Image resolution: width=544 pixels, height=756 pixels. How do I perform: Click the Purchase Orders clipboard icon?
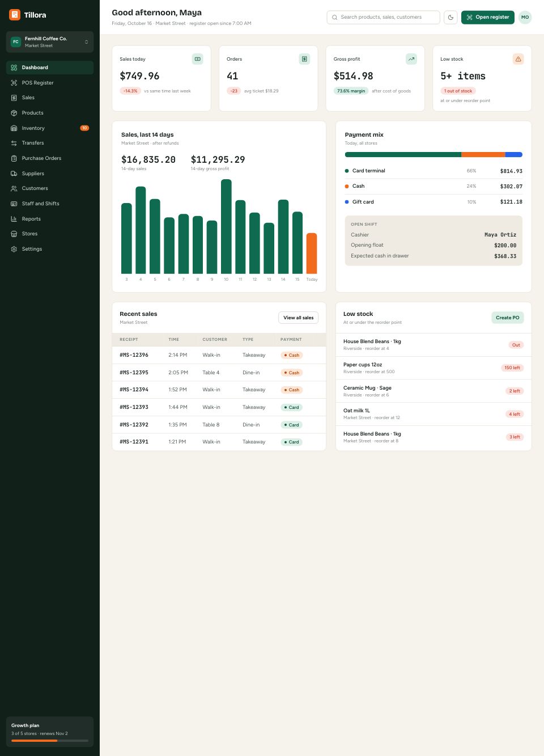[14, 158]
